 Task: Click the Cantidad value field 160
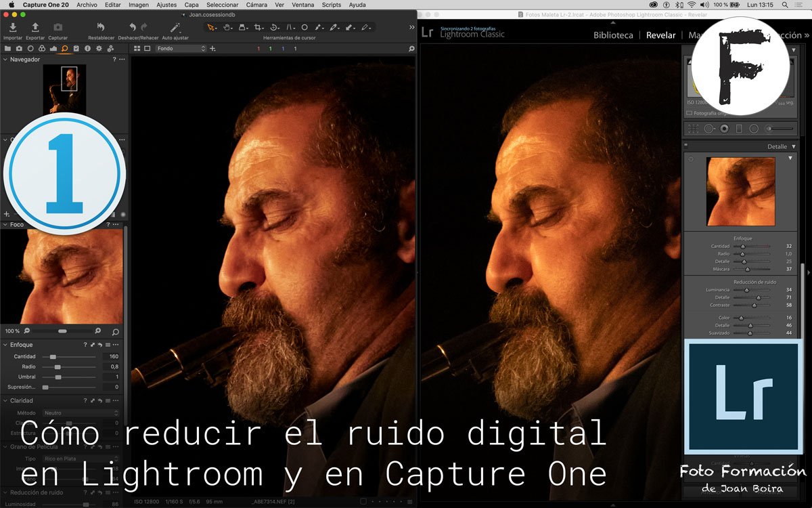[x=111, y=356]
